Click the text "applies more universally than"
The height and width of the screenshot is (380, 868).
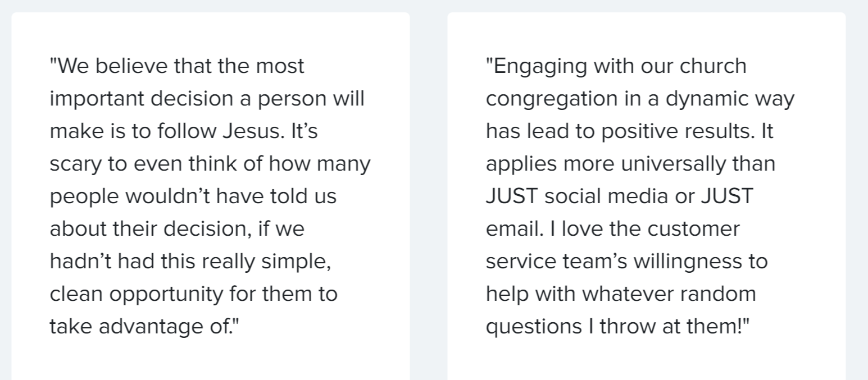(630, 164)
